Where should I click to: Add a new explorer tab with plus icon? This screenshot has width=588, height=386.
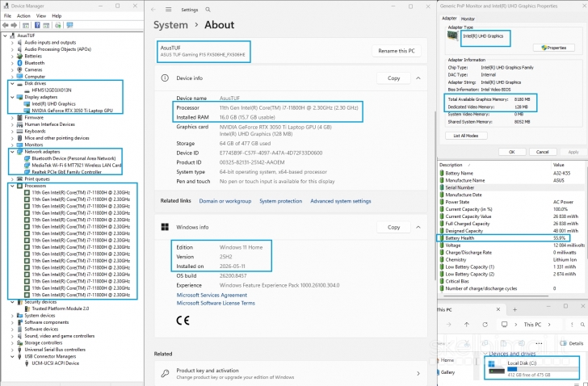pos(514,309)
